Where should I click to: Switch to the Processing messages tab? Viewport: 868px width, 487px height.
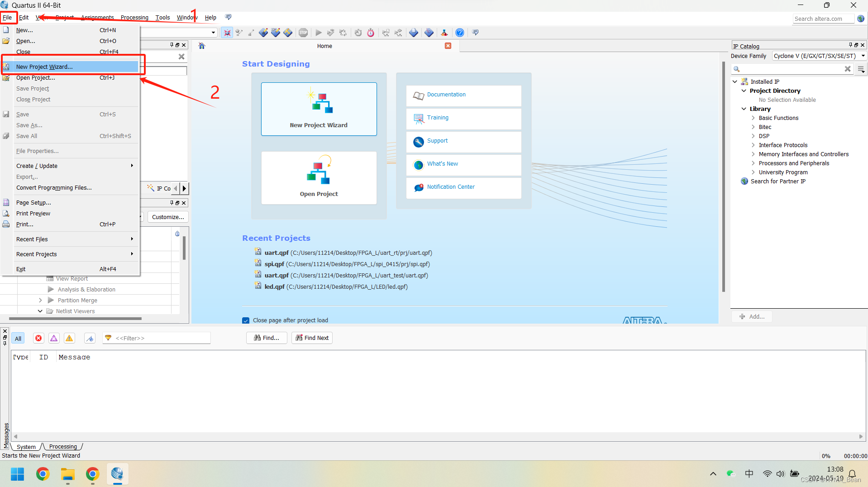[63, 447]
